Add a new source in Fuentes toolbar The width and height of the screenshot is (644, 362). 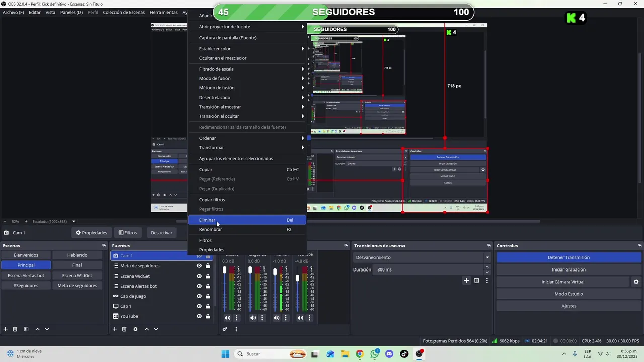[115, 329]
